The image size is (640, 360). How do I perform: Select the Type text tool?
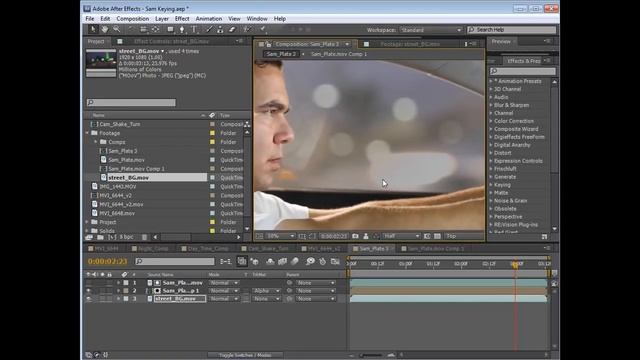(x=194, y=29)
